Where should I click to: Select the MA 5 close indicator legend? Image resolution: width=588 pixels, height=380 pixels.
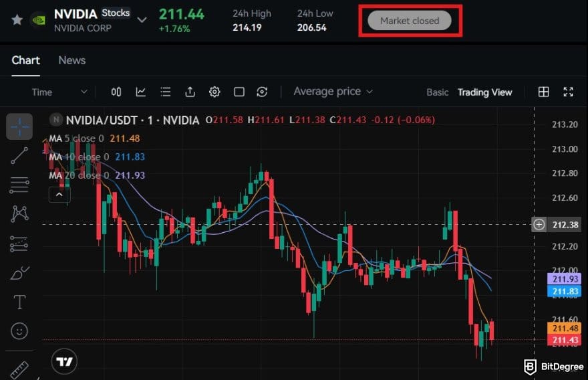click(x=94, y=138)
